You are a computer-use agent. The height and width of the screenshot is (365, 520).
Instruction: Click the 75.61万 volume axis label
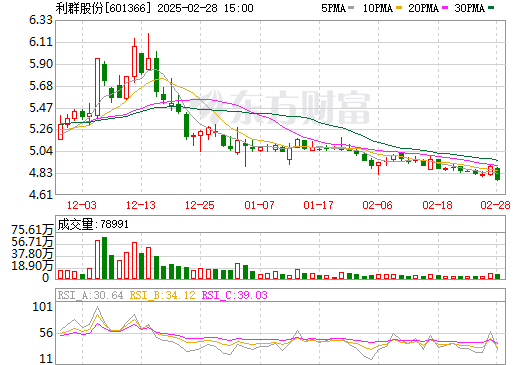[x=32, y=229]
